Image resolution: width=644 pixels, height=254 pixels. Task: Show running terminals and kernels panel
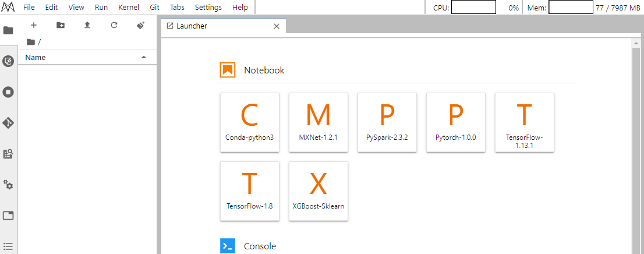pyautogui.click(x=8, y=92)
